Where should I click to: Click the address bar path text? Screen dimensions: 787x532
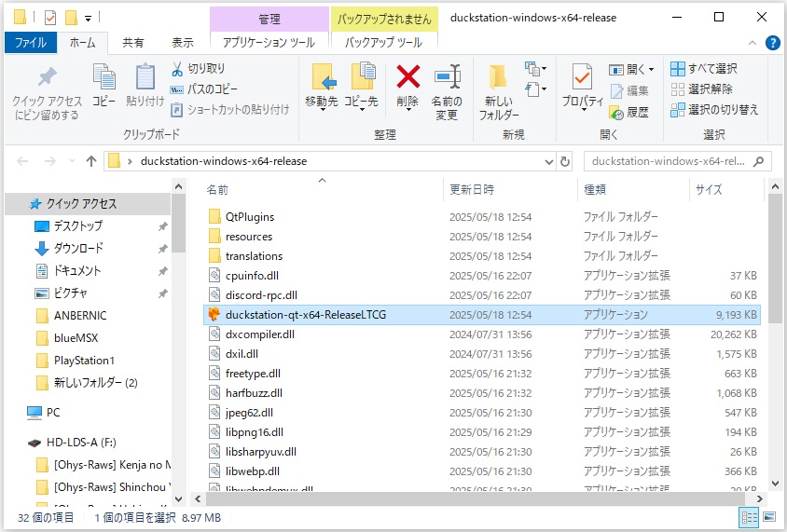(x=224, y=161)
